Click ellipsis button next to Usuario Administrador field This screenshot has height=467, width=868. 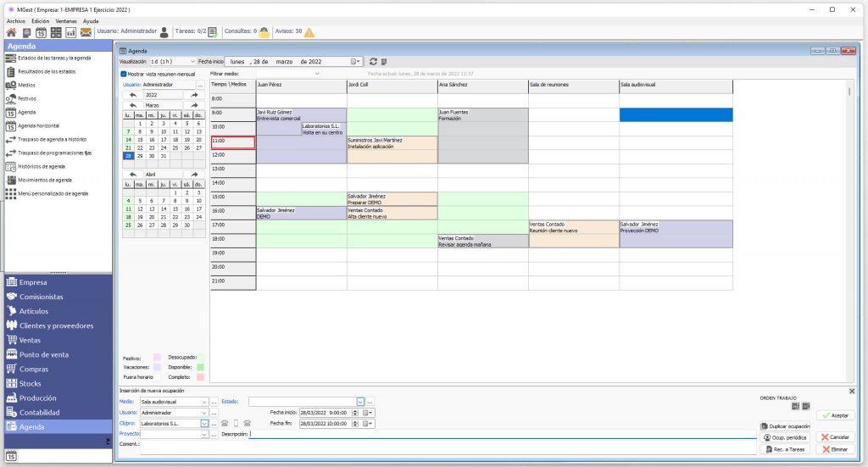pos(200,85)
